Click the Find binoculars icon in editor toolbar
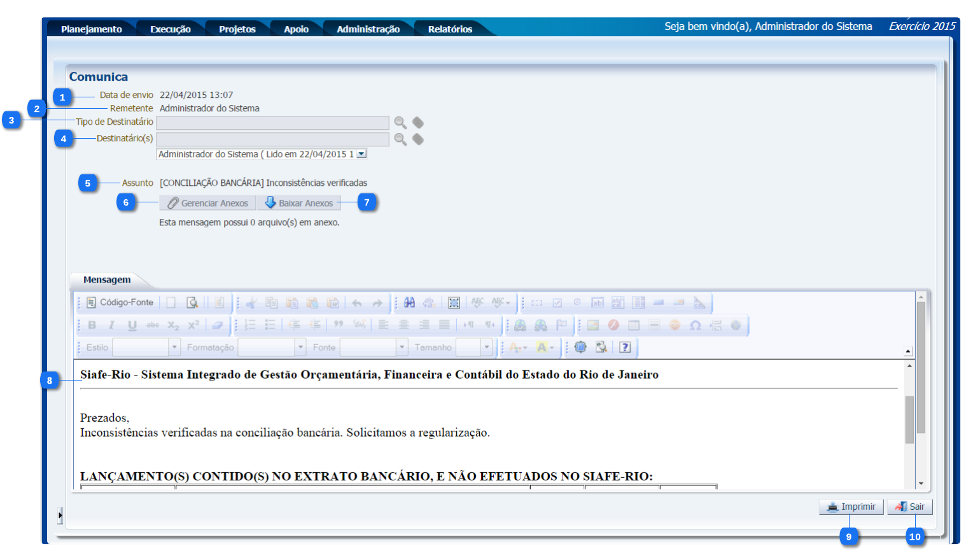The image size is (973, 560). pos(409,303)
